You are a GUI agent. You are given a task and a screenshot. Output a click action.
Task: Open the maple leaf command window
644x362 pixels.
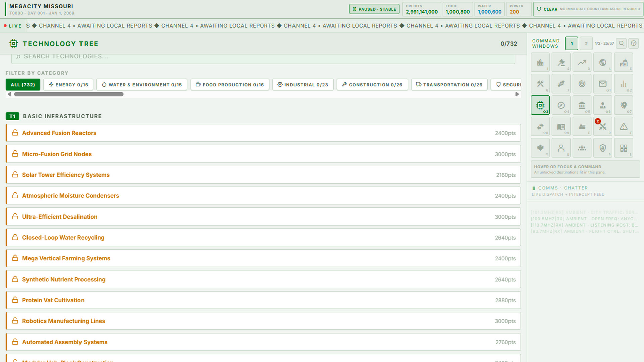[540, 148]
